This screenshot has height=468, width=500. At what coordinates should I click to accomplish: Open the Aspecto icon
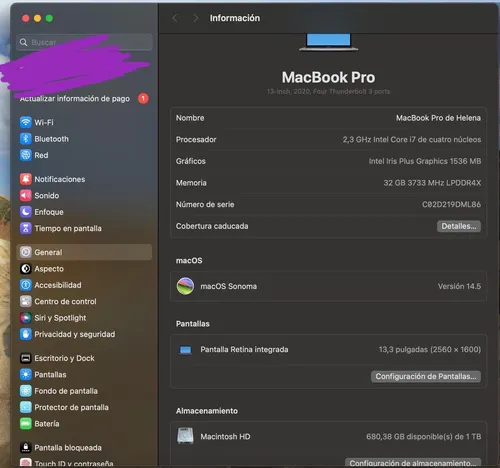click(26, 269)
